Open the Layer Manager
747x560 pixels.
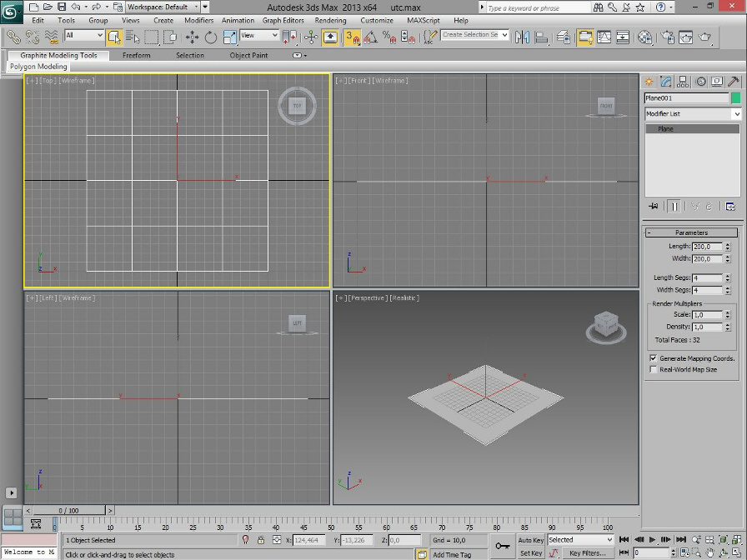(x=563, y=37)
